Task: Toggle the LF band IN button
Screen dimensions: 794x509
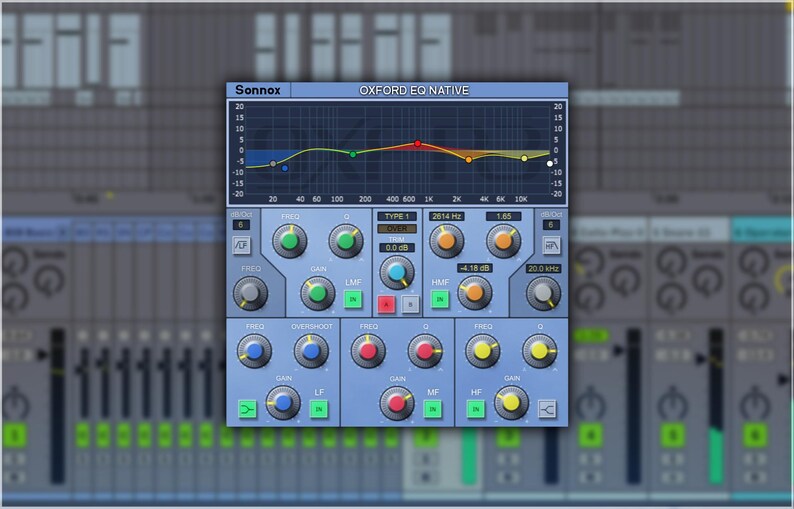Action: 319,409
